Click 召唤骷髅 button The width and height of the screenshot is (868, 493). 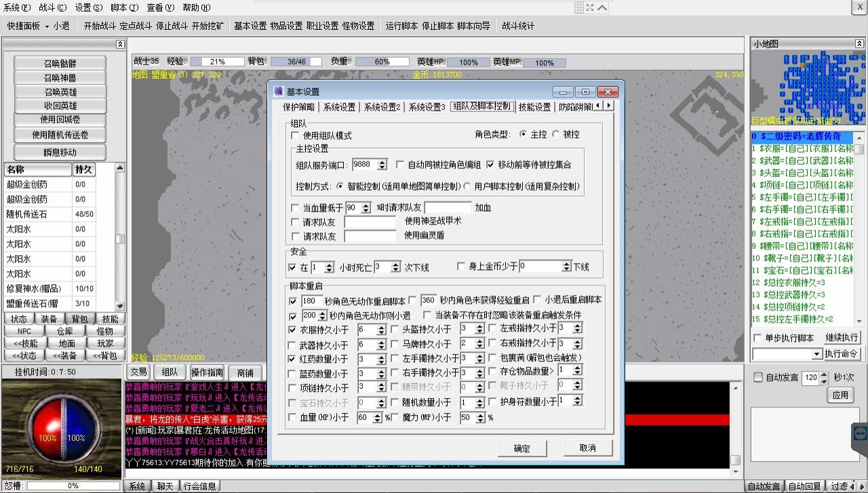click(60, 64)
